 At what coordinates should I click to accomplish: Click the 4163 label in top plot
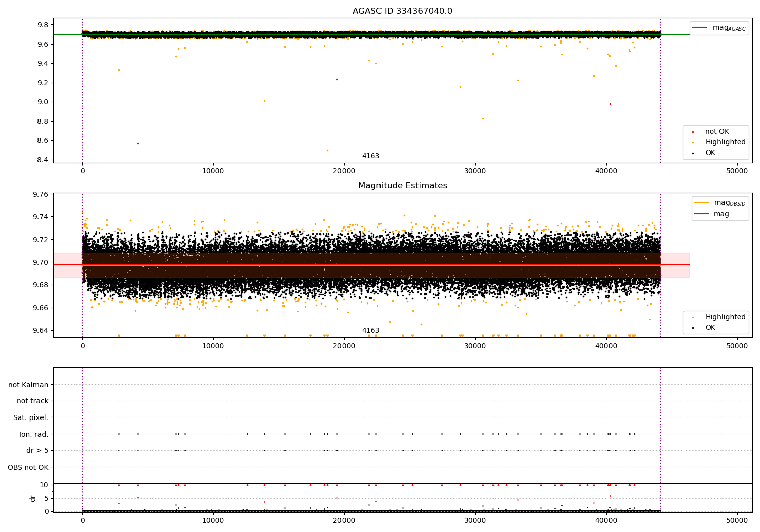(x=370, y=156)
